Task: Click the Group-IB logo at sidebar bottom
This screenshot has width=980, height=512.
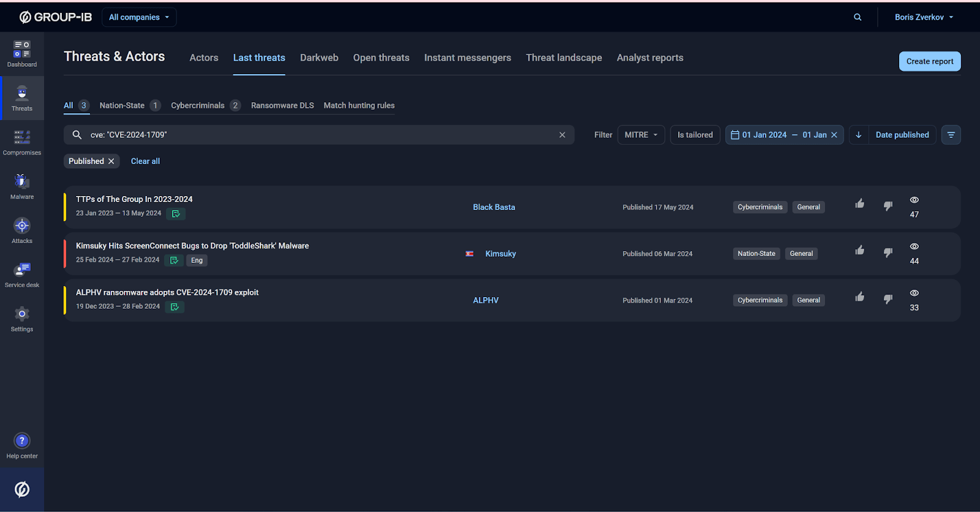Action: (x=22, y=489)
